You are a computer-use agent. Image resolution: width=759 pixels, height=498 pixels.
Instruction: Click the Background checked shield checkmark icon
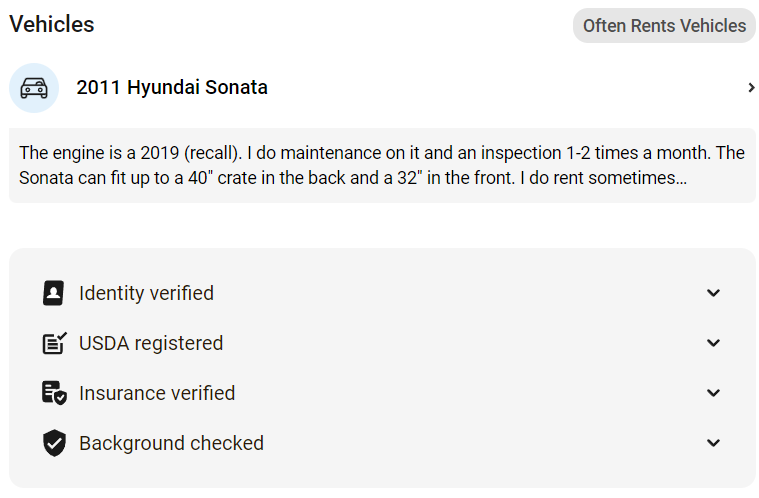54,443
